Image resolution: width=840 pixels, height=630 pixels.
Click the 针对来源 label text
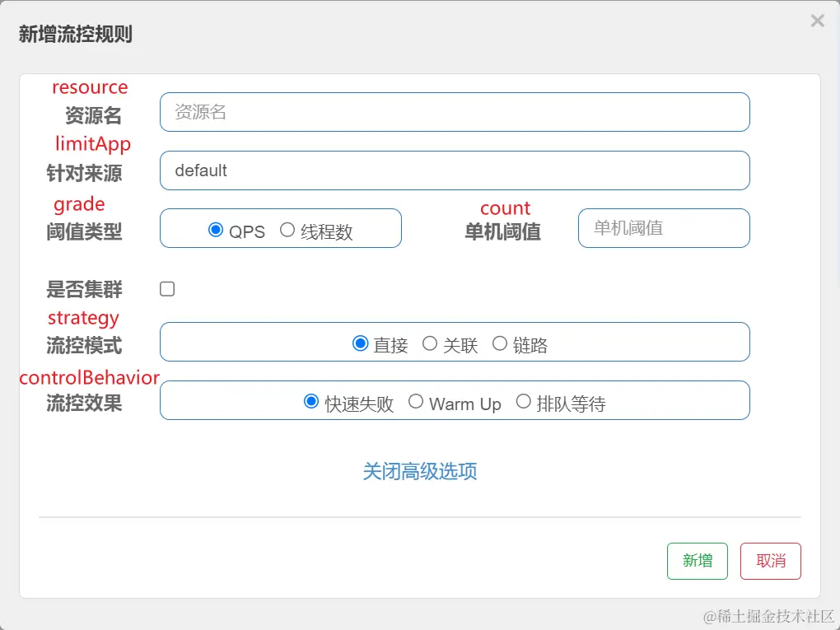click(x=84, y=173)
